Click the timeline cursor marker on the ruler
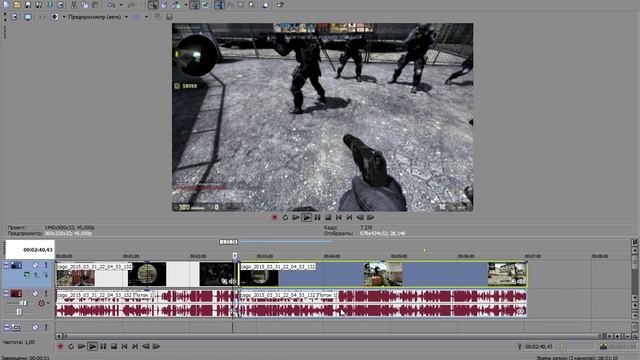Image resolution: width=640 pixels, height=360 pixels. click(235, 256)
